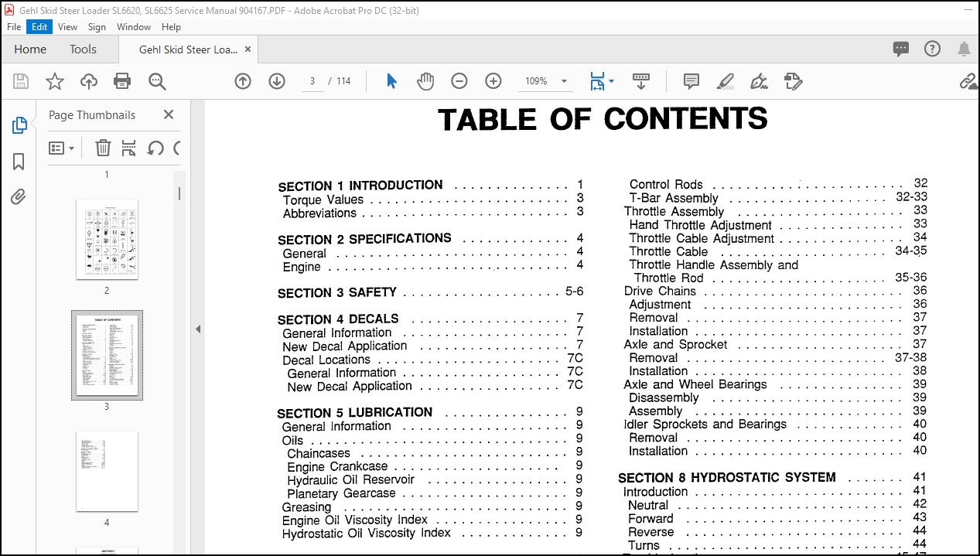Image resolution: width=980 pixels, height=556 pixels.
Task: Click the page number input field
Action: [312, 81]
